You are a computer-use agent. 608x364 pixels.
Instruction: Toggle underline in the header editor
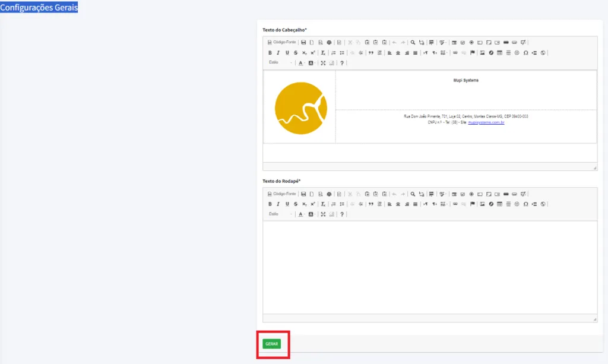coord(287,53)
